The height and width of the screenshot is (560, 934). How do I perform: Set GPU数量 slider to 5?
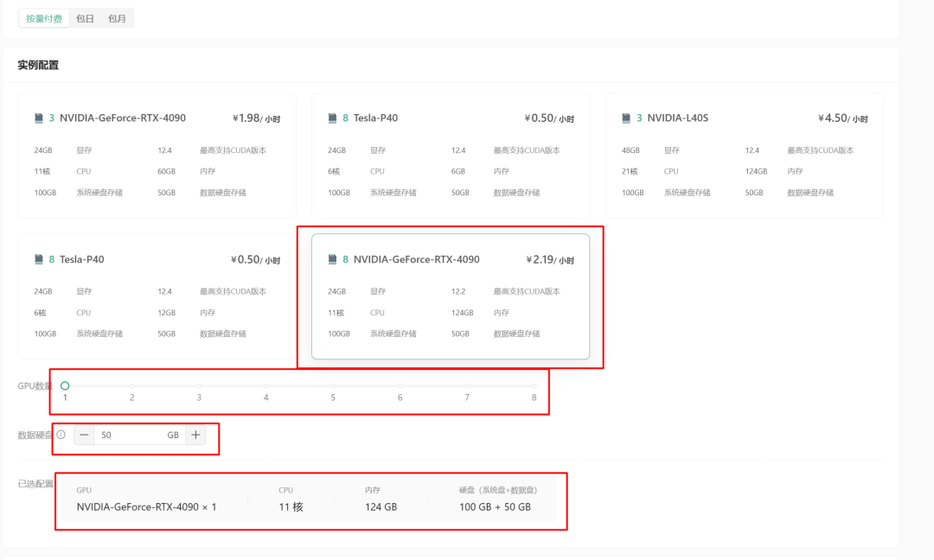(333, 385)
